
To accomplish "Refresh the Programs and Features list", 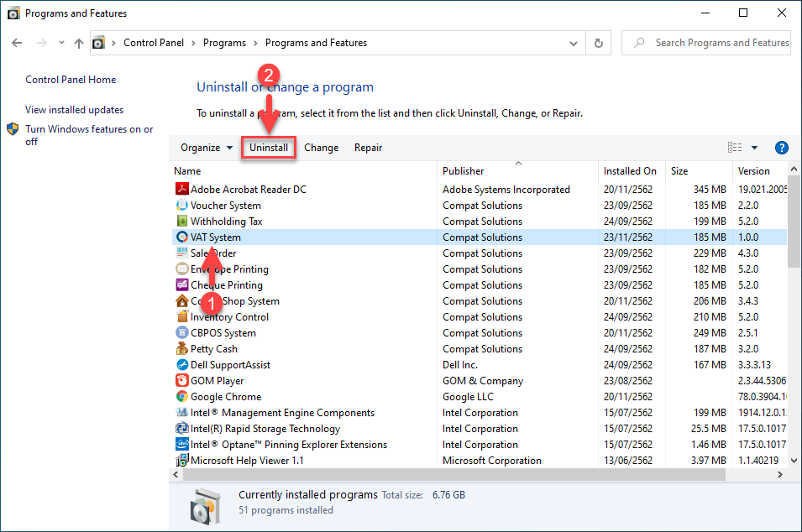I will tap(599, 43).
